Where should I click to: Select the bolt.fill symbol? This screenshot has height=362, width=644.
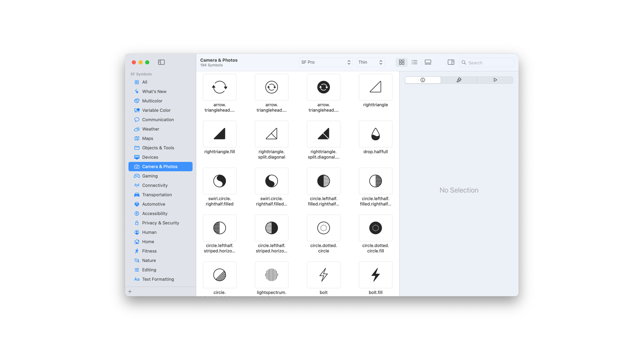(375, 275)
